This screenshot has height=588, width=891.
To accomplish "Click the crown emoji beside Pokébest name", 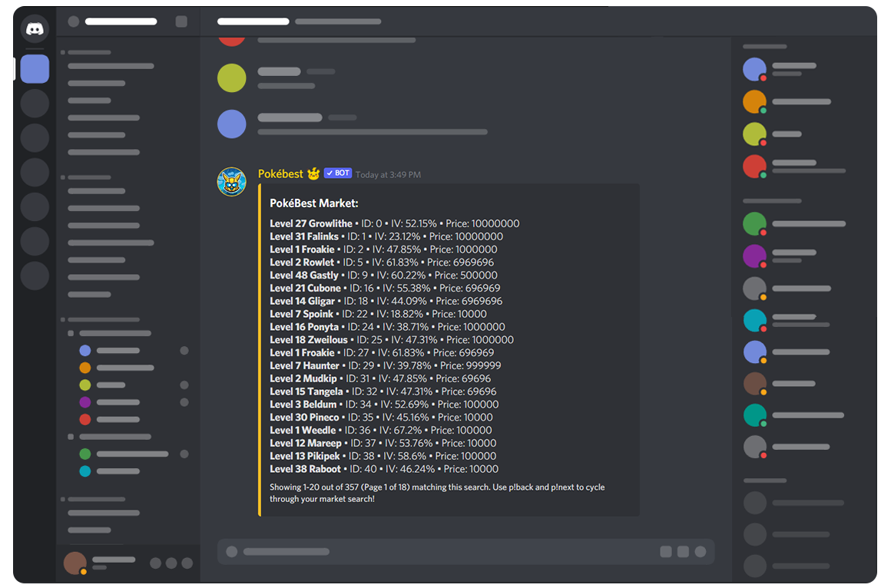I will coord(313,174).
